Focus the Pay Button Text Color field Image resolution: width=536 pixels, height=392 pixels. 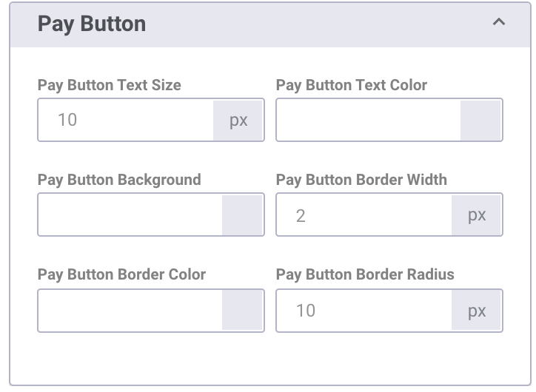point(369,120)
